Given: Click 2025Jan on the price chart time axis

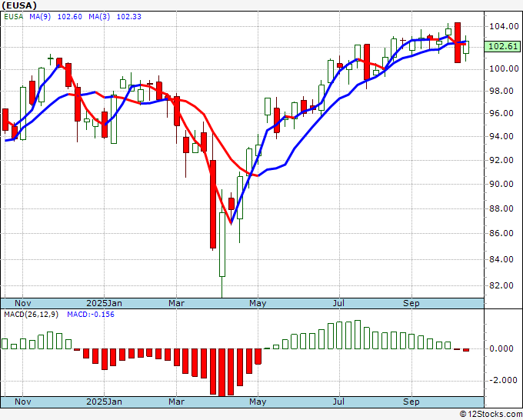Looking at the screenshot, I should coord(104,303).
